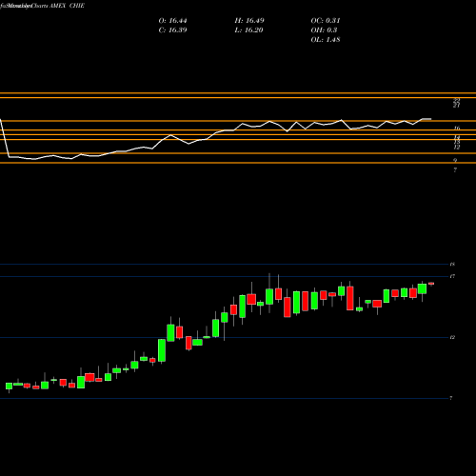Screen dimensions: 476x476
Task: Click the AMEX CHIE chart title
Action: [x=68, y=6]
